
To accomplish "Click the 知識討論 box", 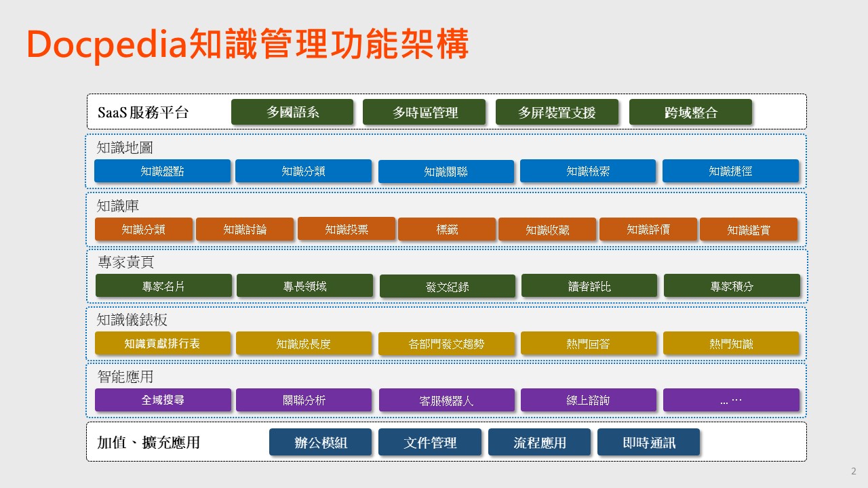I will click(x=245, y=229).
